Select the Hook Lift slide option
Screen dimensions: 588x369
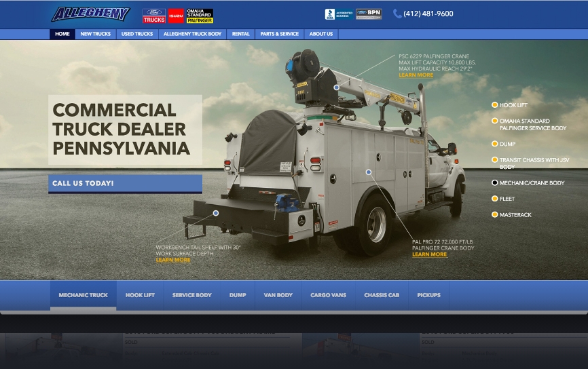(510, 105)
